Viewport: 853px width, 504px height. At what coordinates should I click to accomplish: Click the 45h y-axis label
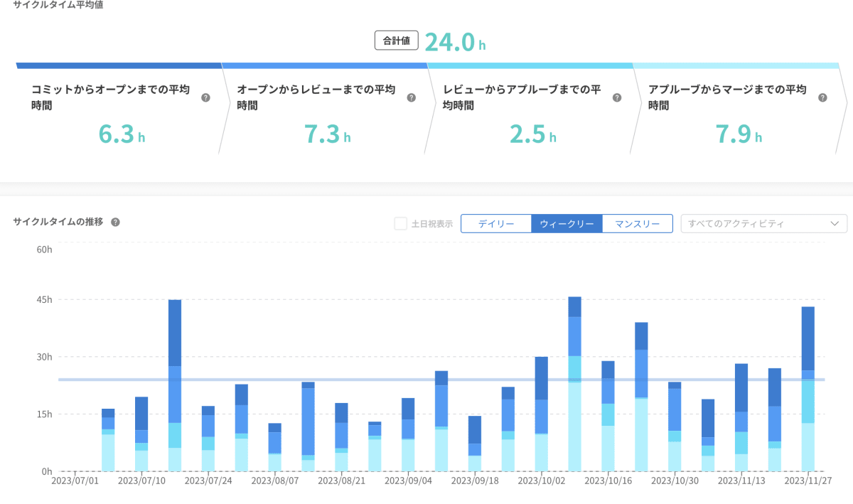[x=45, y=300]
